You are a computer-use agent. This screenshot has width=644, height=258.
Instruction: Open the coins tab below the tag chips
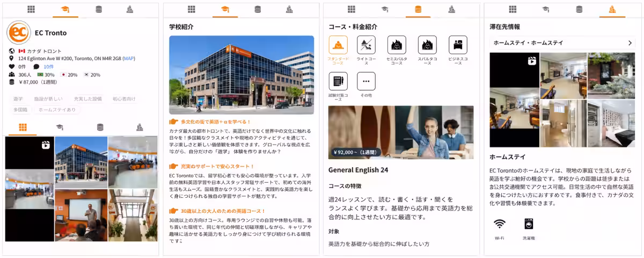pyautogui.click(x=100, y=127)
